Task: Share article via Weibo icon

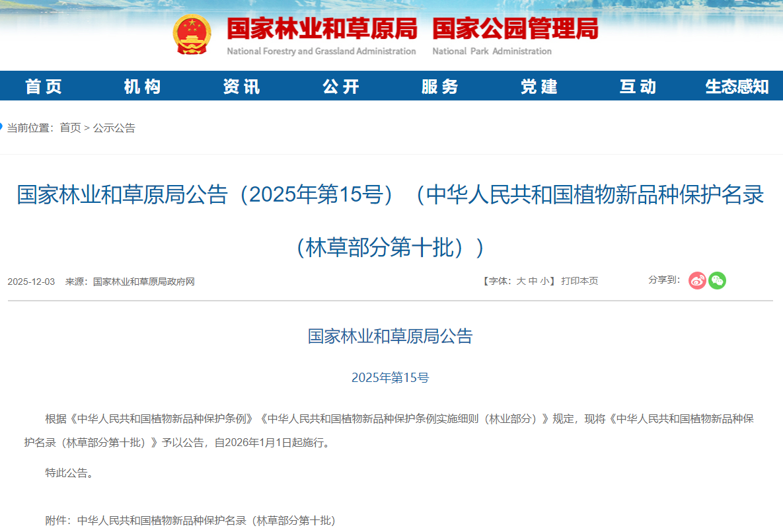Action: click(697, 281)
